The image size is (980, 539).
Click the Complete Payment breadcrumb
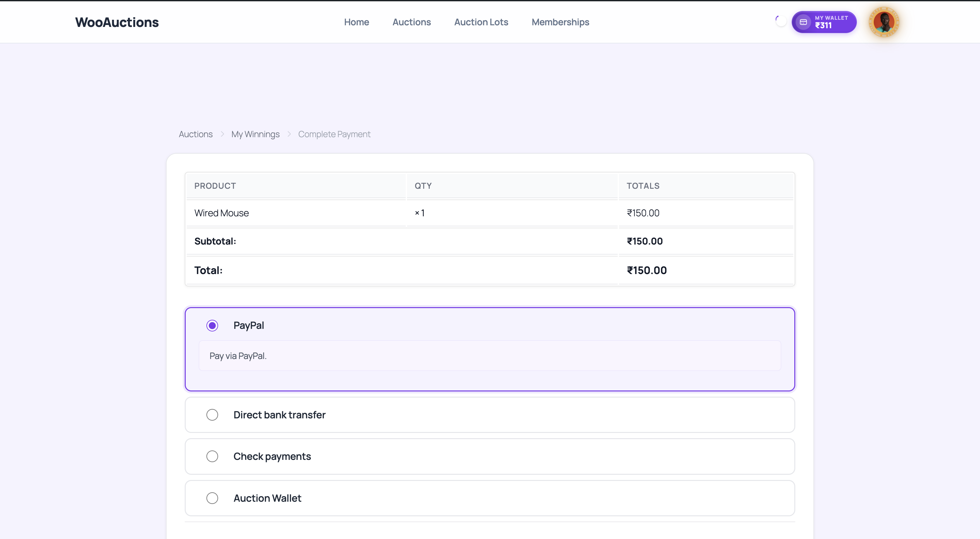tap(334, 134)
